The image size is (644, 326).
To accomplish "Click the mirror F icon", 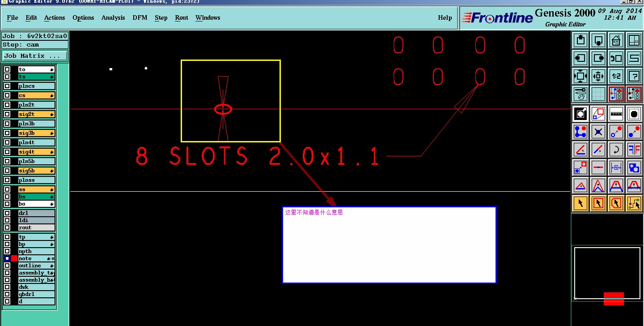I will 634,150.
